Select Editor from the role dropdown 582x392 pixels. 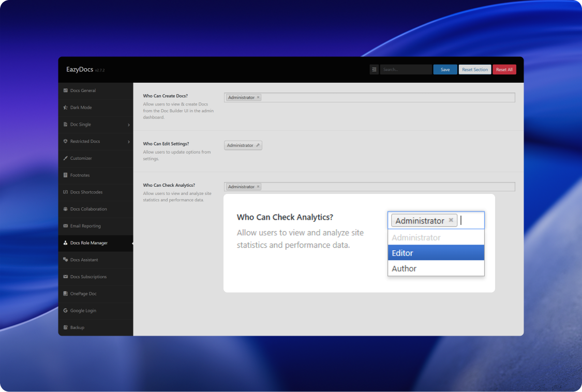point(436,253)
